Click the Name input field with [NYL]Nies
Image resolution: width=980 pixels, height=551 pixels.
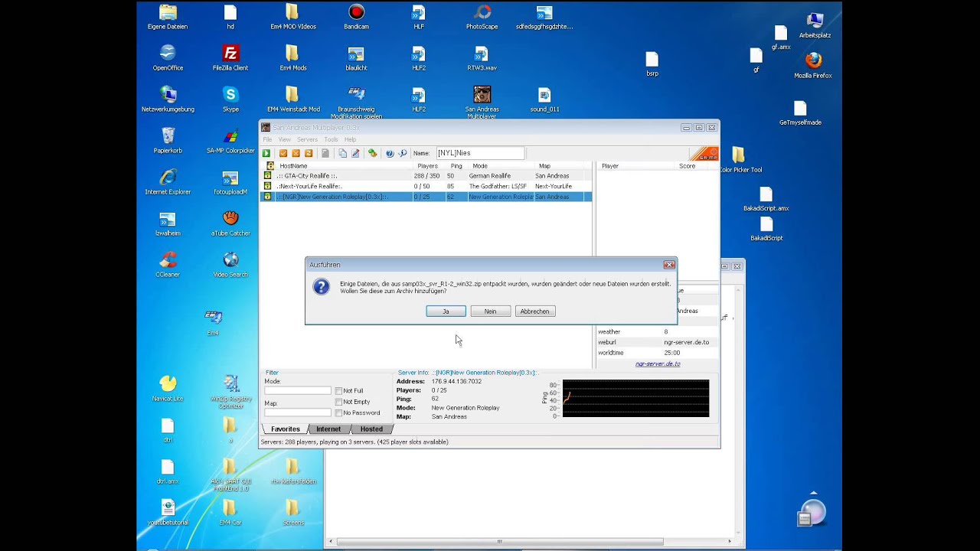coord(480,153)
